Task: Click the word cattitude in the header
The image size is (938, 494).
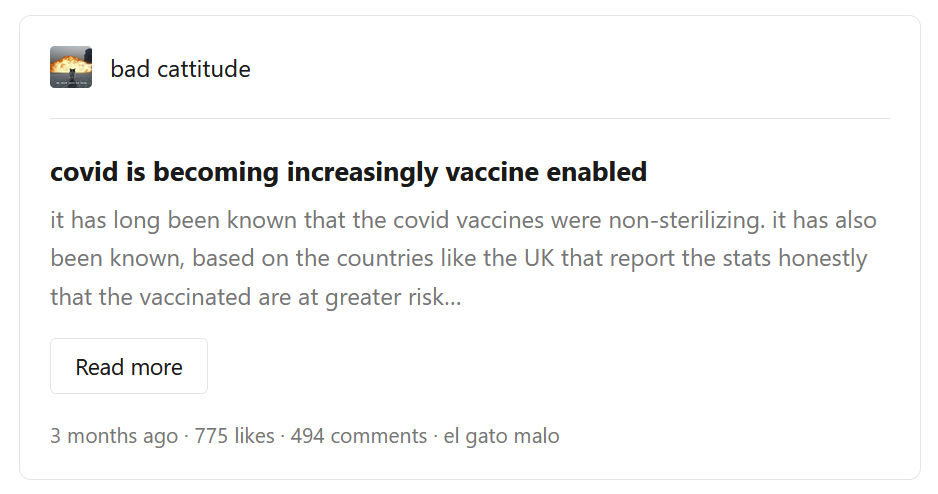Action: (203, 69)
